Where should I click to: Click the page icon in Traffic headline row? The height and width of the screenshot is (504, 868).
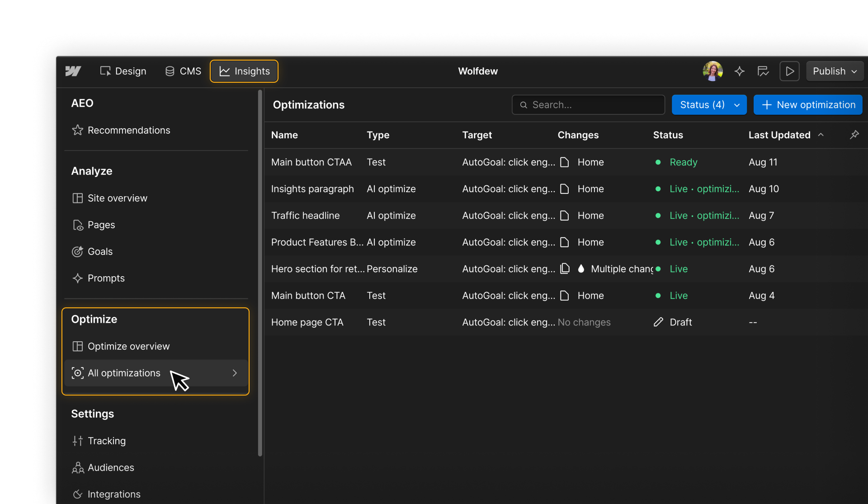pos(564,215)
